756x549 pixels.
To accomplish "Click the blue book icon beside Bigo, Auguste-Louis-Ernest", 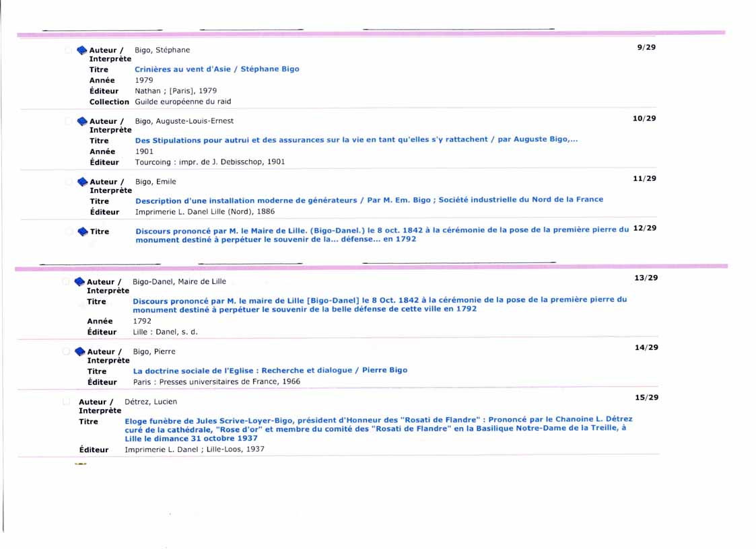I will [82, 121].
